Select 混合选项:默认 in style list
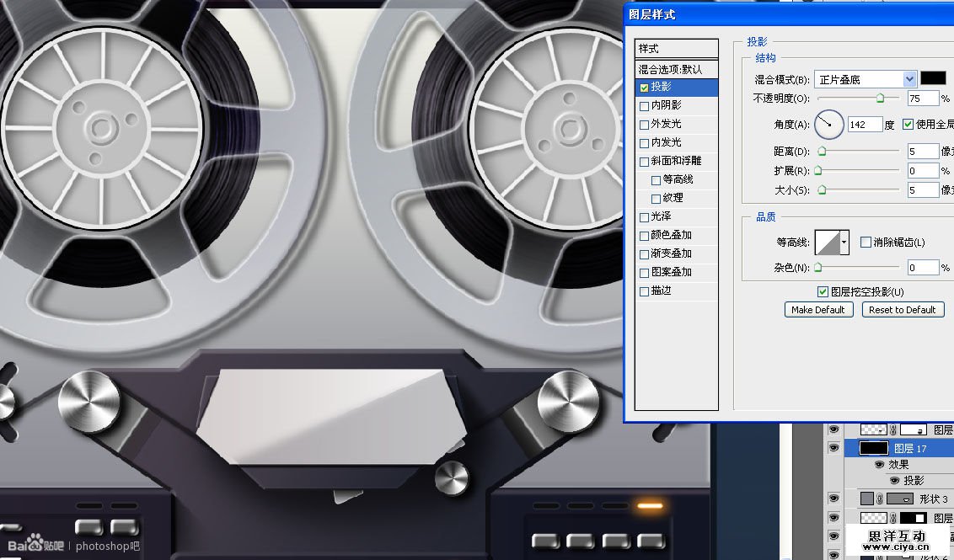This screenshot has height=560, width=954. click(677, 69)
